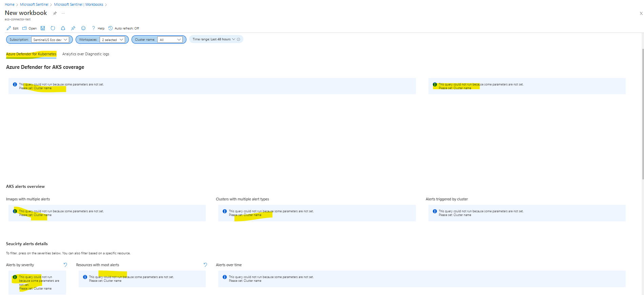
Task: Close the workbook blade with the X
Action: click(x=641, y=14)
